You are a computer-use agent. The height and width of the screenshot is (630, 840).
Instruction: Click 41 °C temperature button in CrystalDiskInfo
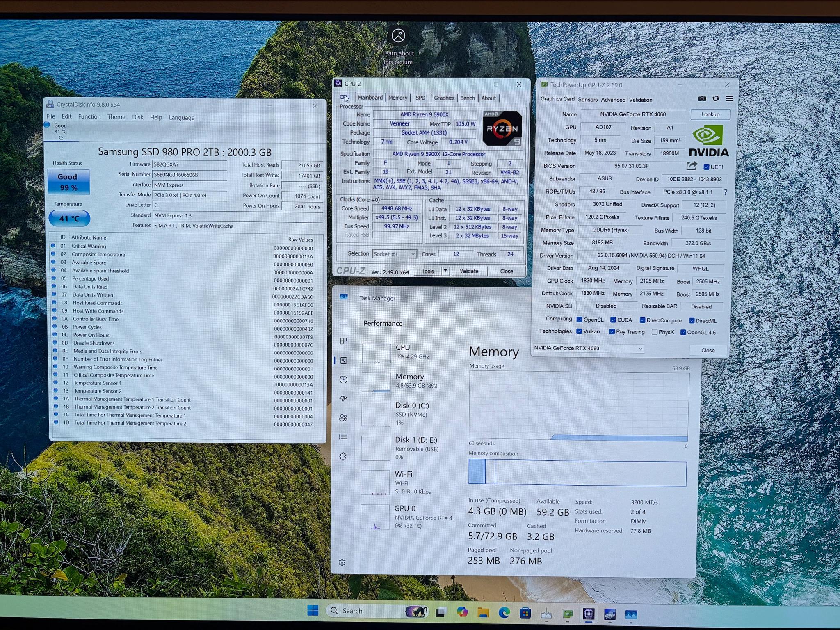click(69, 218)
